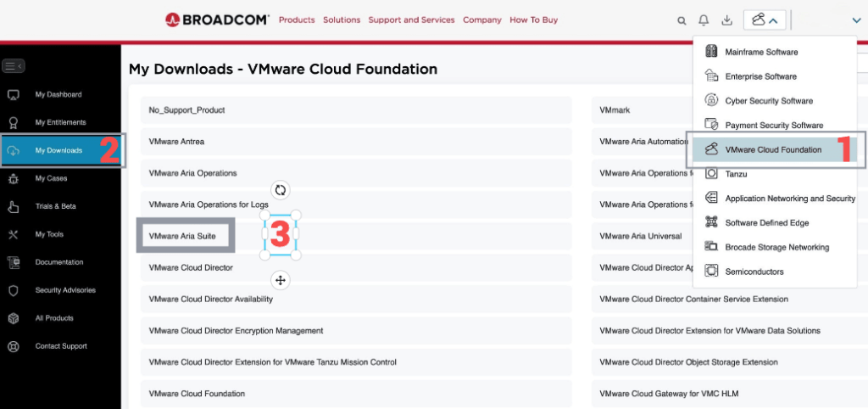Open All Products in the sidebar
The width and height of the screenshot is (868, 409).
54,318
